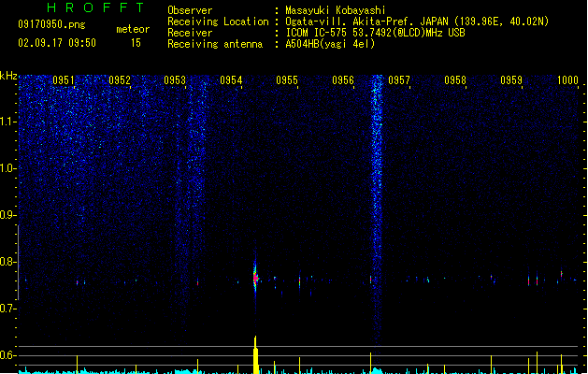Click the 0.8 frequency axis label
The width and height of the screenshot is (588, 374).
click(x=7, y=262)
